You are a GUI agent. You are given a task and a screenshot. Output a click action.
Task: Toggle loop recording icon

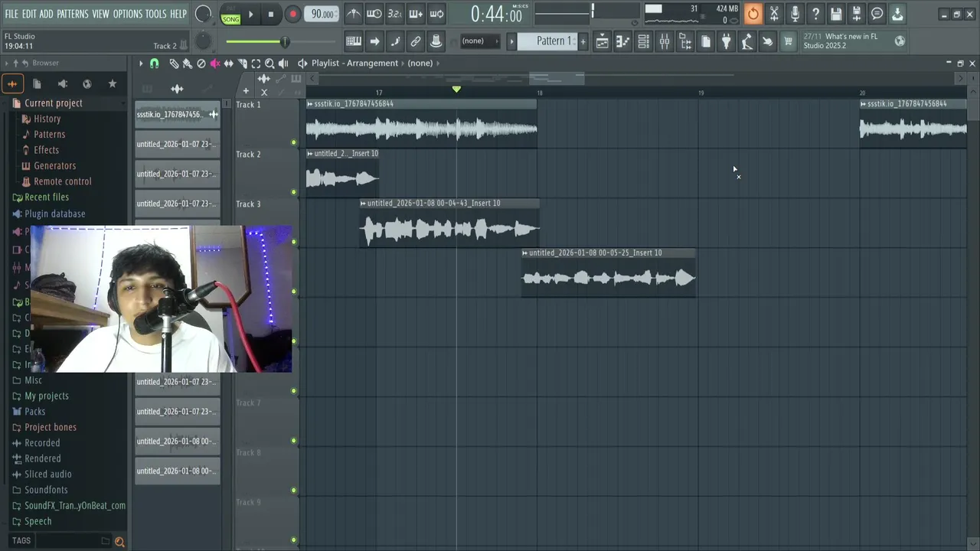pos(436,14)
